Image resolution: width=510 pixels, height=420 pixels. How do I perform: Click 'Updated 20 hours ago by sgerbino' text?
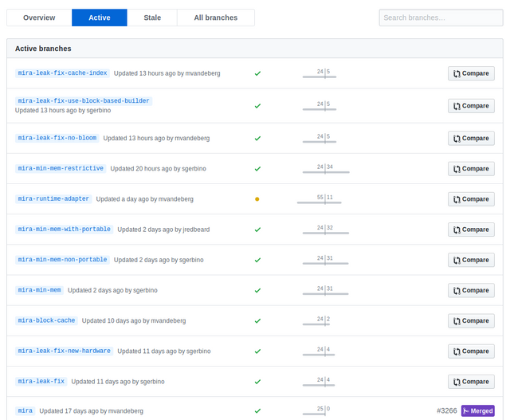point(158,168)
